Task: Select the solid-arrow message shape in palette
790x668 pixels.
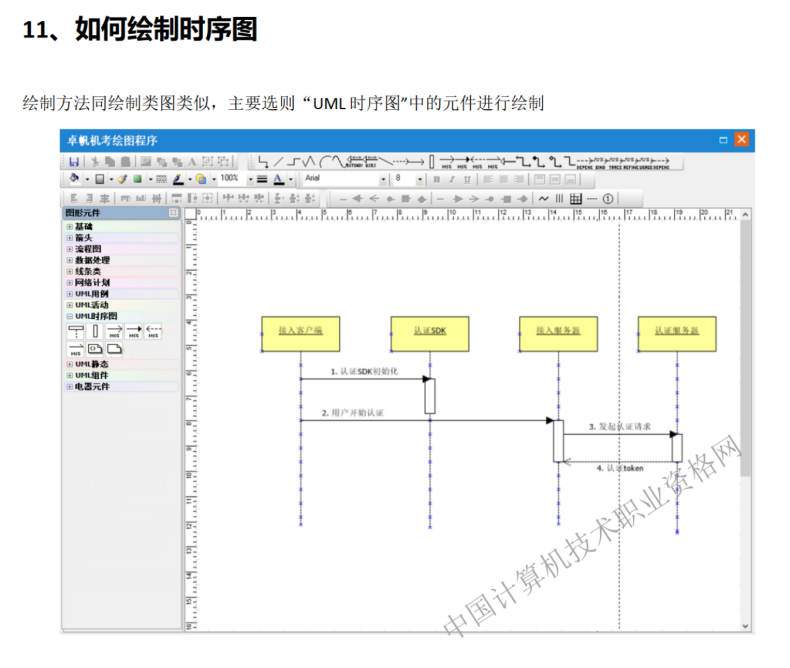Action: click(134, 331)
